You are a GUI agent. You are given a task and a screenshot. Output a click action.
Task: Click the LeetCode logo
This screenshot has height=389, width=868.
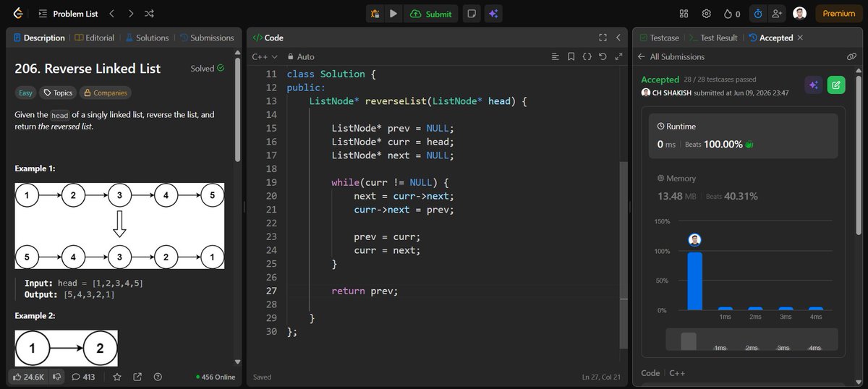[x=17, y=13]
